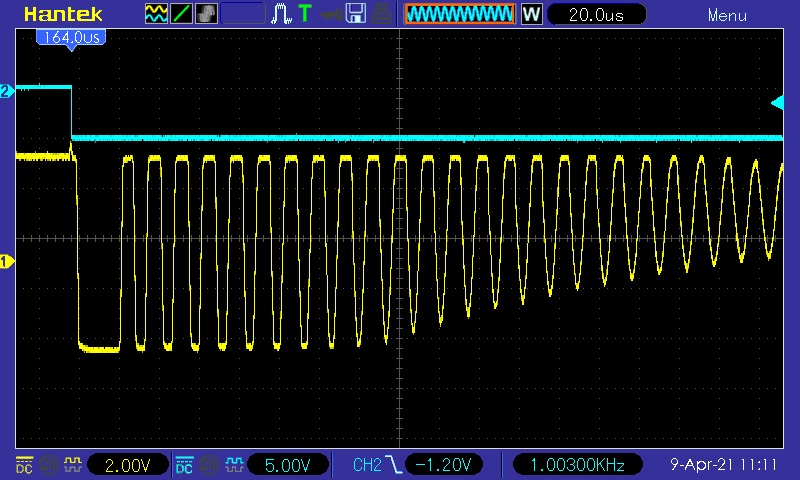Open the CH2 5.00V voltage scale
The width and height of the screenshot is (800, 480).
[287, 465]
